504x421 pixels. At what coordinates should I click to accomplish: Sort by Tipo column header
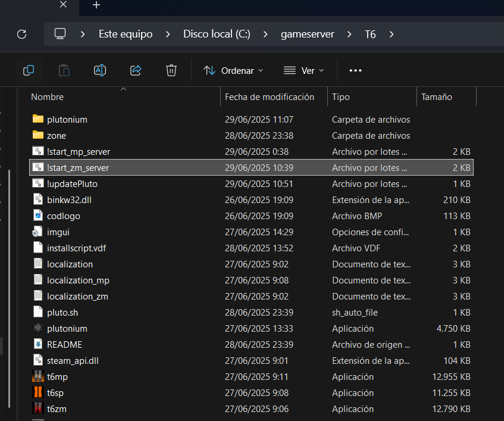tap(341, 97)
